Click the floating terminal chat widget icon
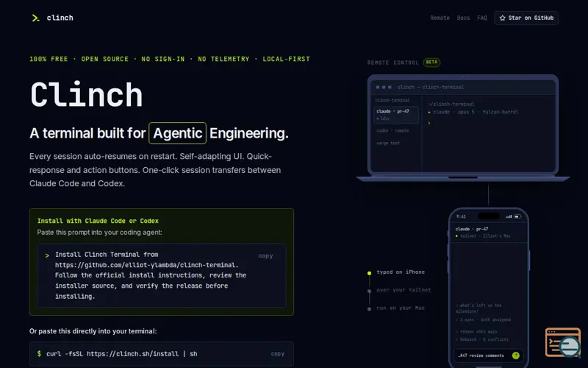 (x=563, y=342)
